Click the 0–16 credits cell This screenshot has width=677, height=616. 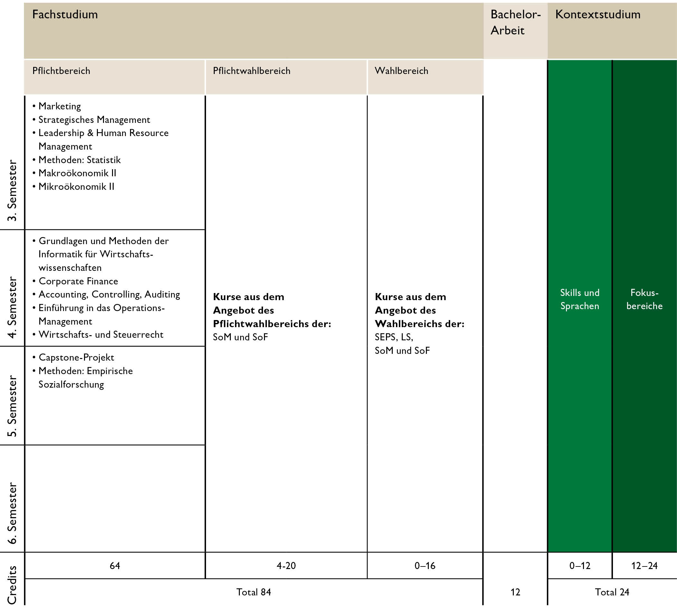pos(425,566)
